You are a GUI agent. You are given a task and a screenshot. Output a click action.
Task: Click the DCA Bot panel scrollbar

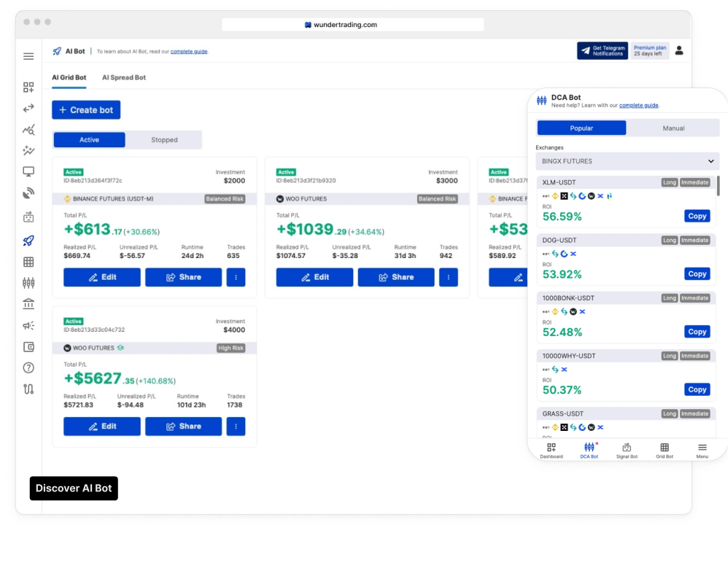pyautogui.click(x=719, y=186)
